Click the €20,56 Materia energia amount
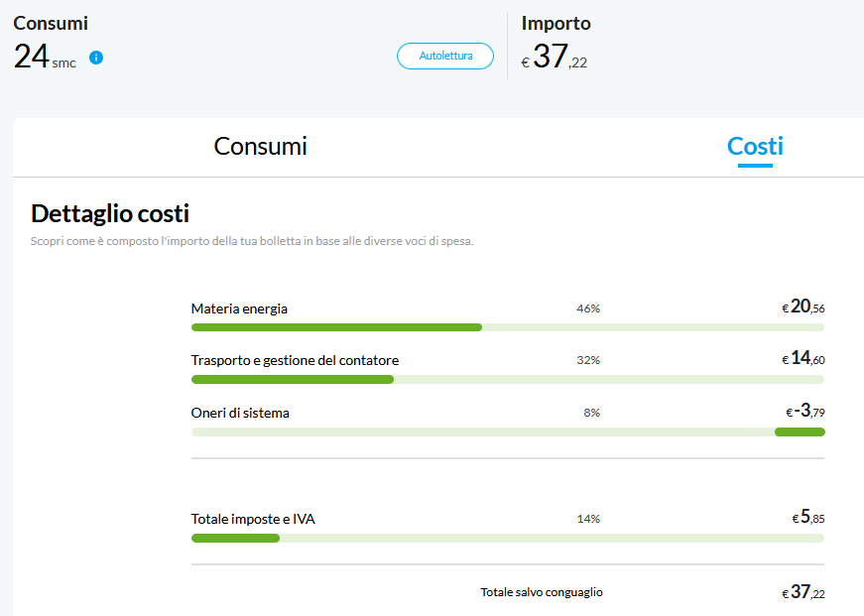Image resolution: width=864 pixels, height=616 pixels. [x=802, y=308]
